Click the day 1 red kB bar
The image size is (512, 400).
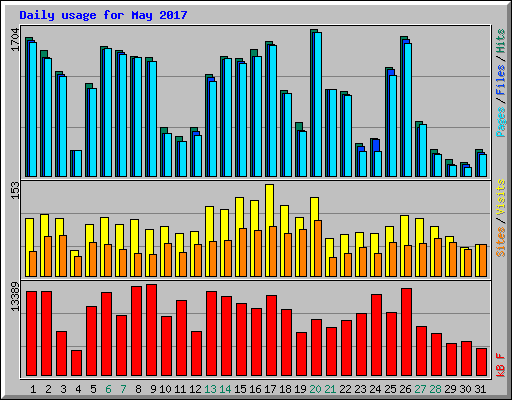(31, 333)
